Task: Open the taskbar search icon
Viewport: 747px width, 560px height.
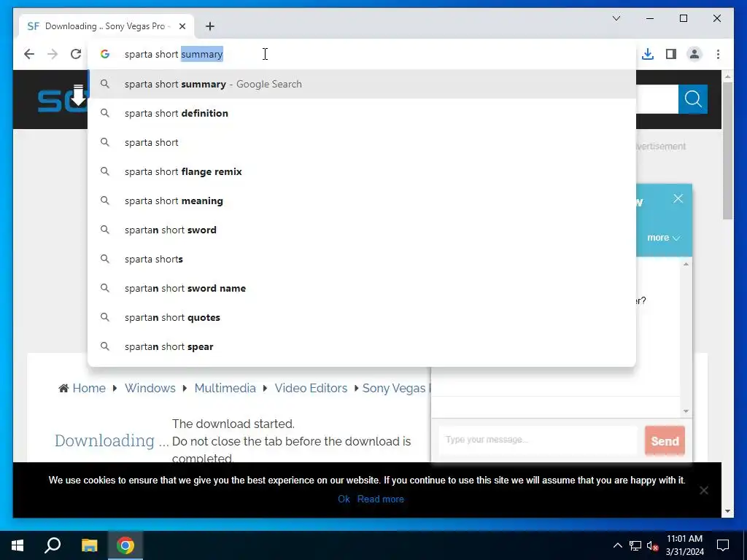Action: tap(53, 545)
